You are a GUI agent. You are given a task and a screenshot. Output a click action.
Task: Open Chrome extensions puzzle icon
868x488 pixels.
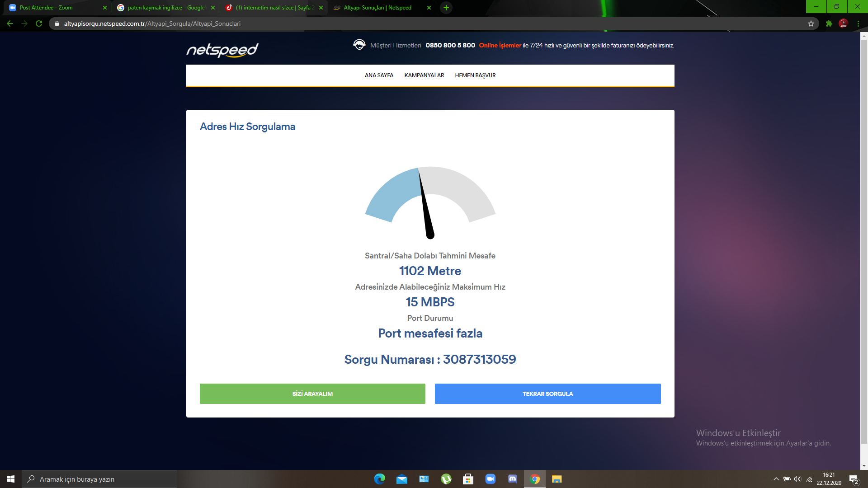point(829,23)
